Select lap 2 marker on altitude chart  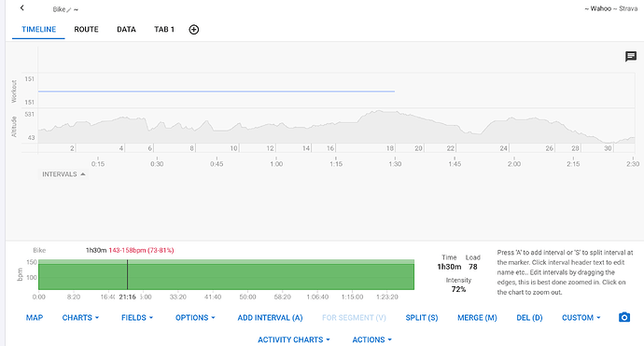(72, 148)
